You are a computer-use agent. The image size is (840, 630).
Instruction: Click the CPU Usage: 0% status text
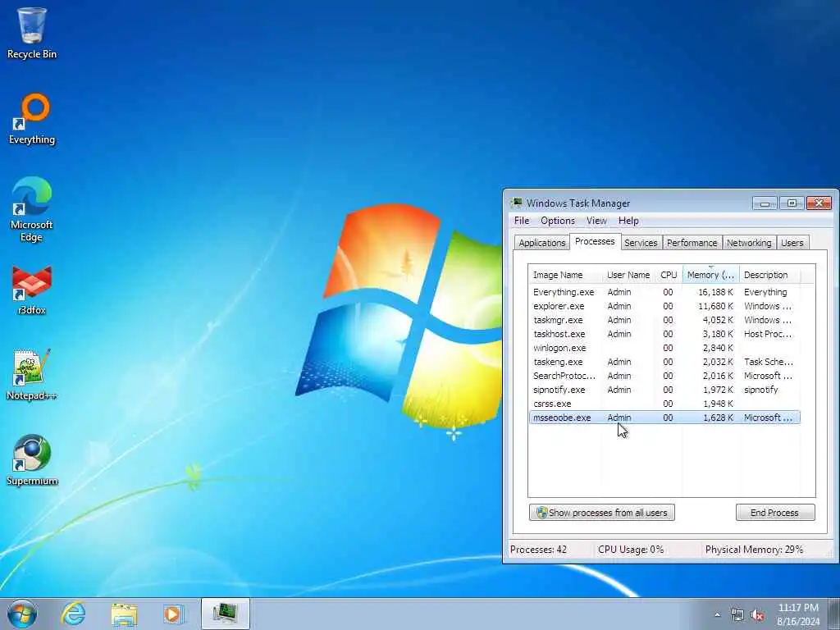631,550
